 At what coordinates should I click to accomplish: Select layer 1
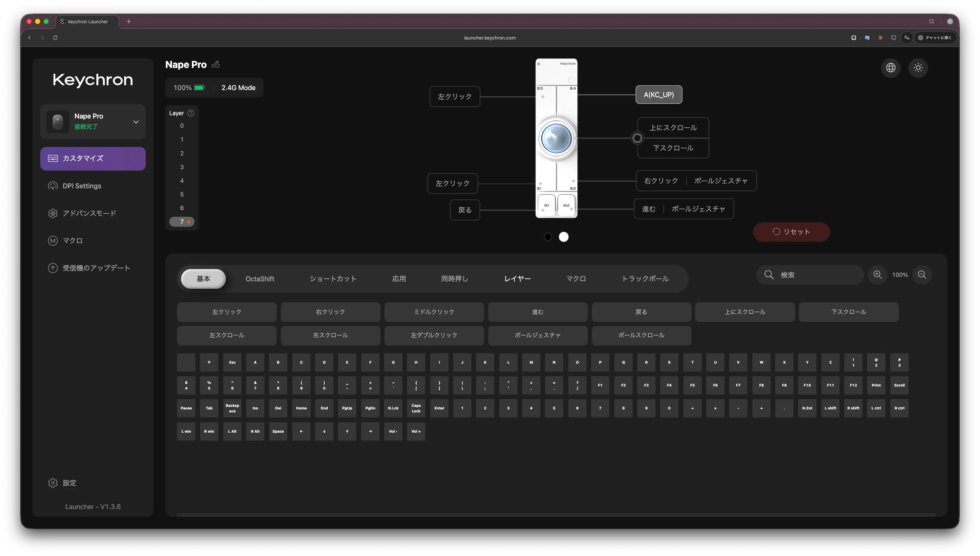point(182,140)
